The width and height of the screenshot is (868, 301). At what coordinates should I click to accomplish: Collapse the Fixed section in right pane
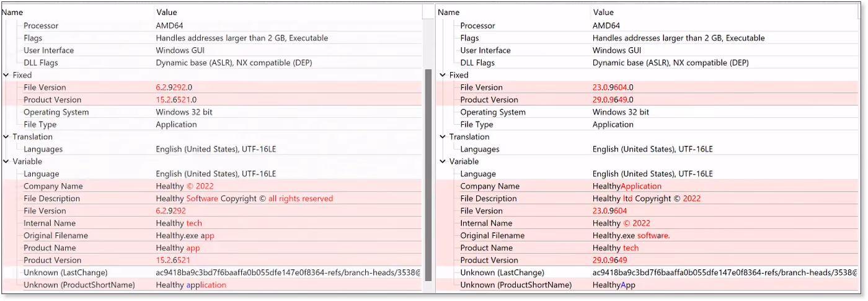(443, 75)
